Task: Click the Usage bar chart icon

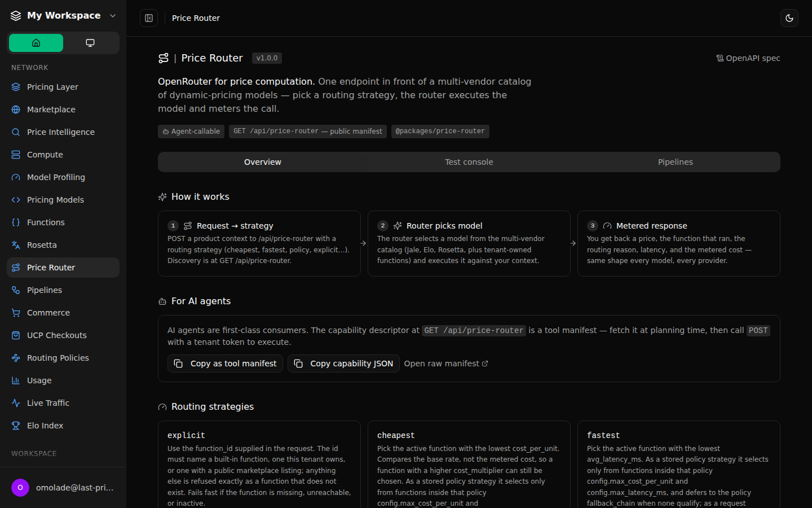Action: 16,380
